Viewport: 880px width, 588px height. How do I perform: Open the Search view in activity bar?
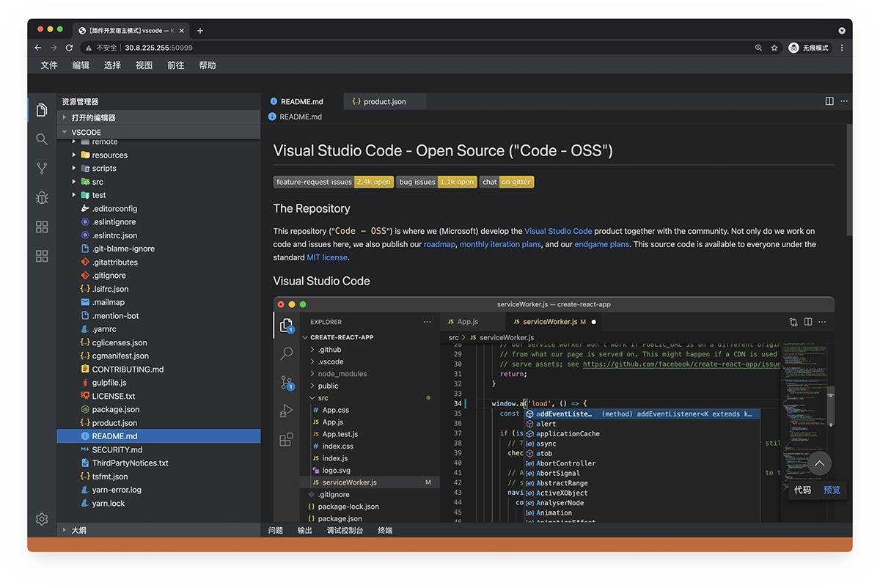tap(42, 139)
